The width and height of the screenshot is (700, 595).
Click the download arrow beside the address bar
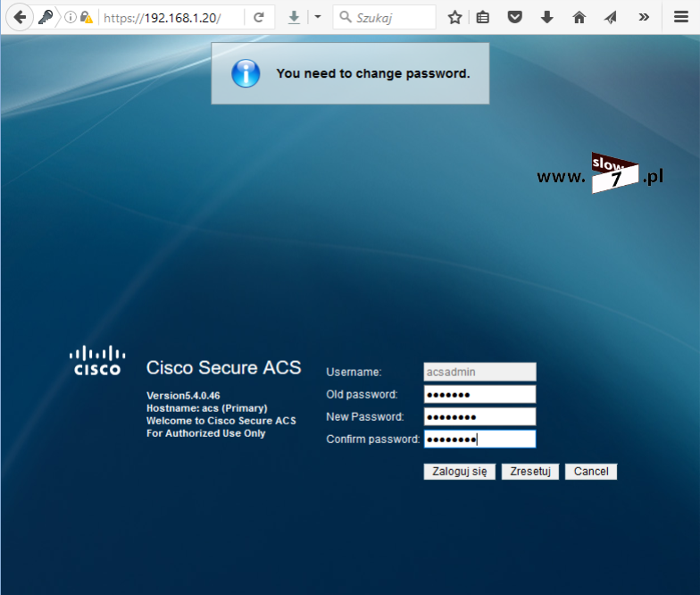294,18
